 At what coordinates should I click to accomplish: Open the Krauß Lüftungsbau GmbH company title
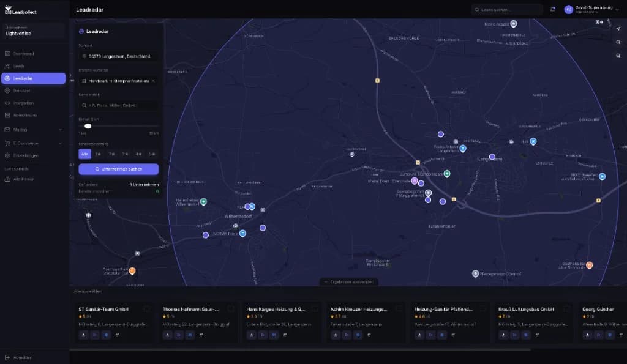coord(526,310)
